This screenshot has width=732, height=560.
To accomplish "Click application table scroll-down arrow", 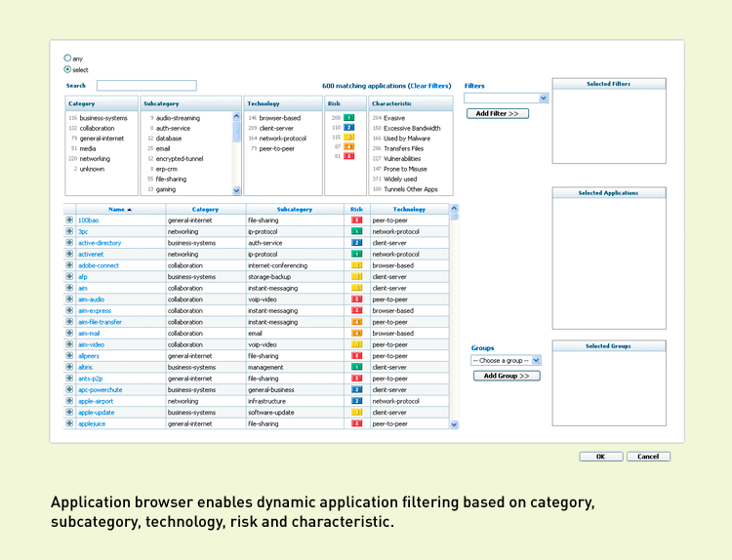I will tap(454, 424).
